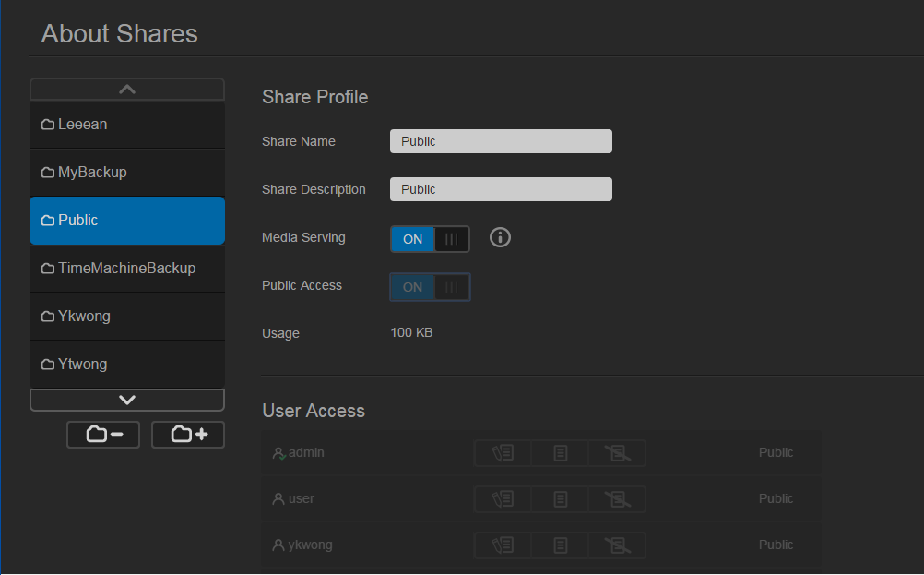Click the ykwong user name
The width and height of the screenshot is (924, 575).
pos(310,545)
